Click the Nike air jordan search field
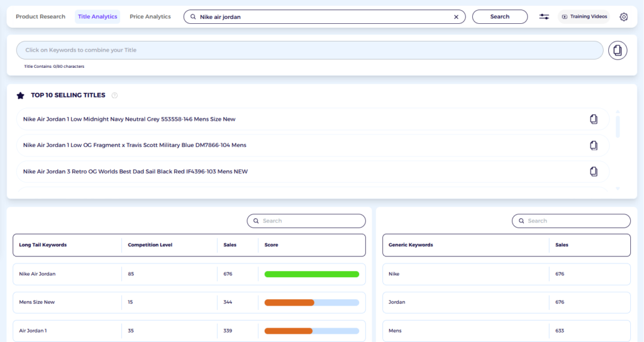 click(x=325, y=17)
